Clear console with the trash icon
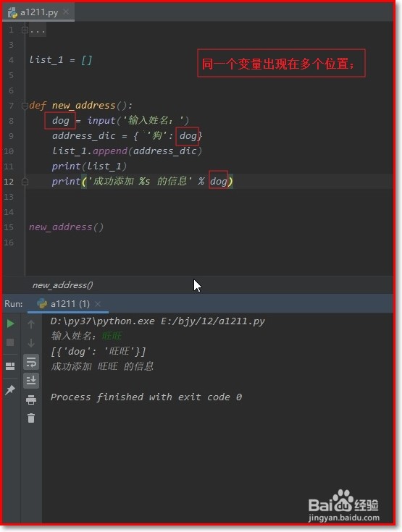Screen dimensions: 402x532 [x=31, y=418]
